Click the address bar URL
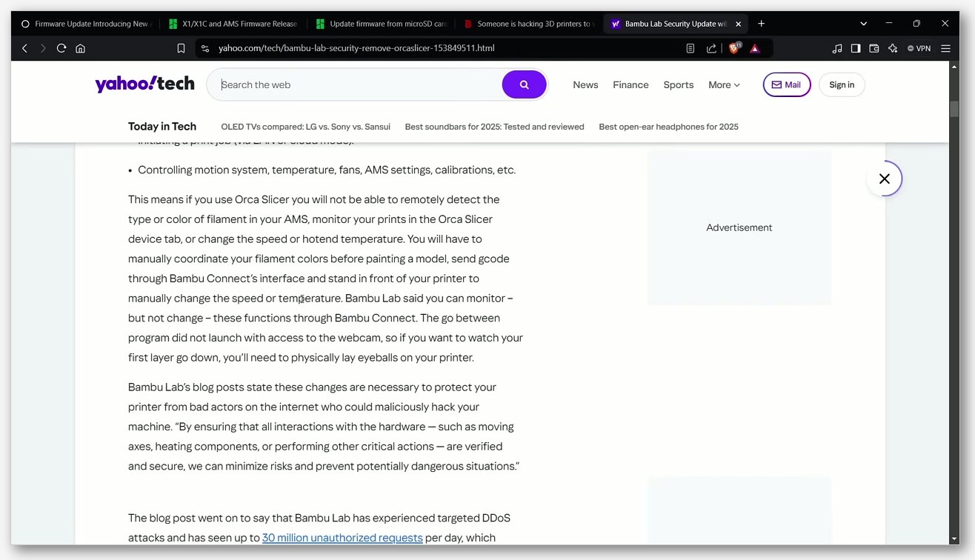 click(x=356, y=48)
